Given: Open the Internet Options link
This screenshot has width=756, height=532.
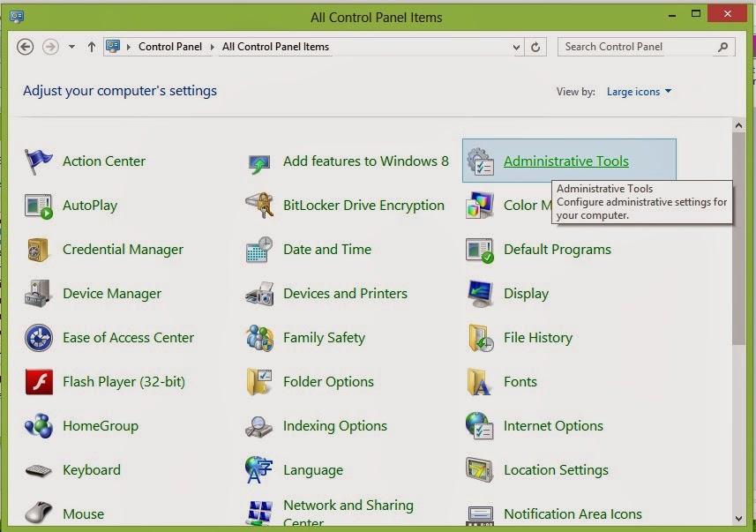Looking at the screenshot, I should coord(553,426).
